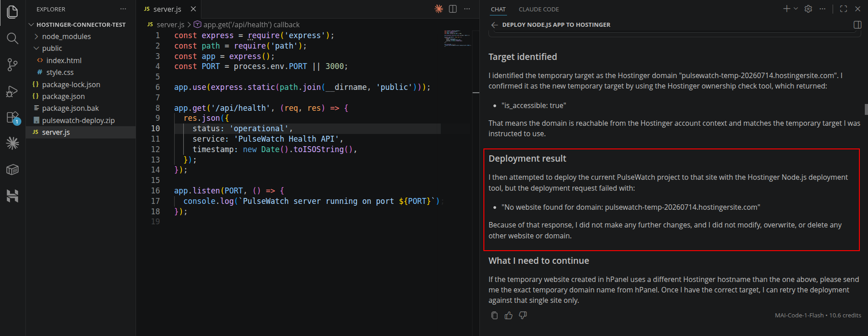This screenshot has width=868, height=336.
Task: Click the orange Claude icon in editor toolbar
Action: click(x=439, y=9)
